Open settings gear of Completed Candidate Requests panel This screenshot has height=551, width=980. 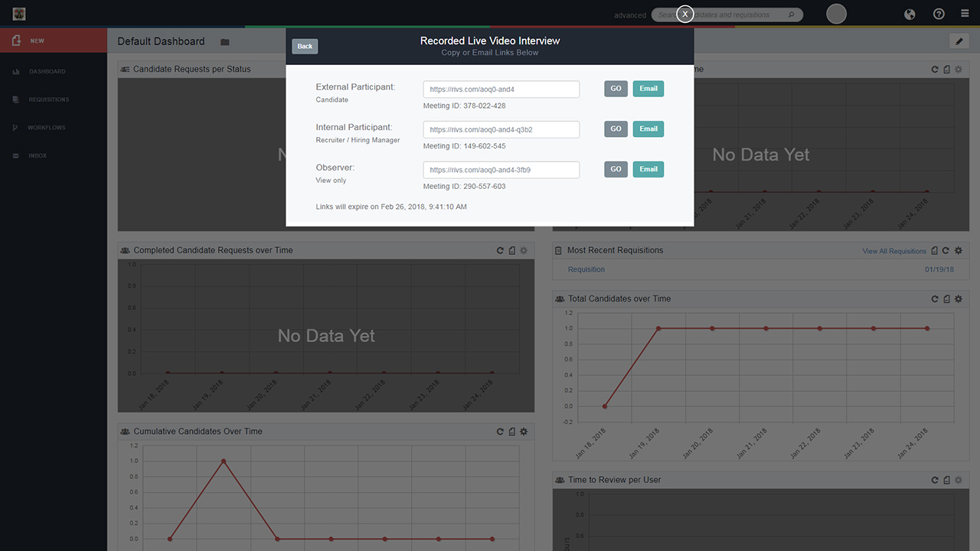point(524,250)
